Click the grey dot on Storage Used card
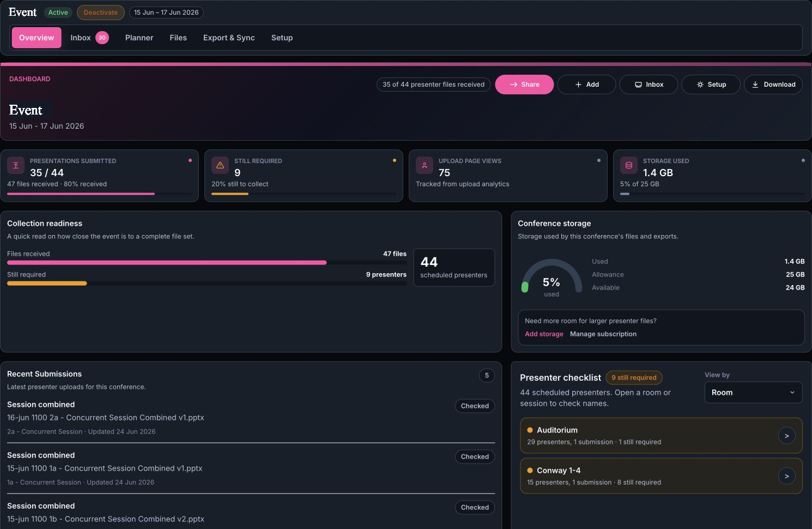This screenshot has width=812, height=529. [803, 160]
